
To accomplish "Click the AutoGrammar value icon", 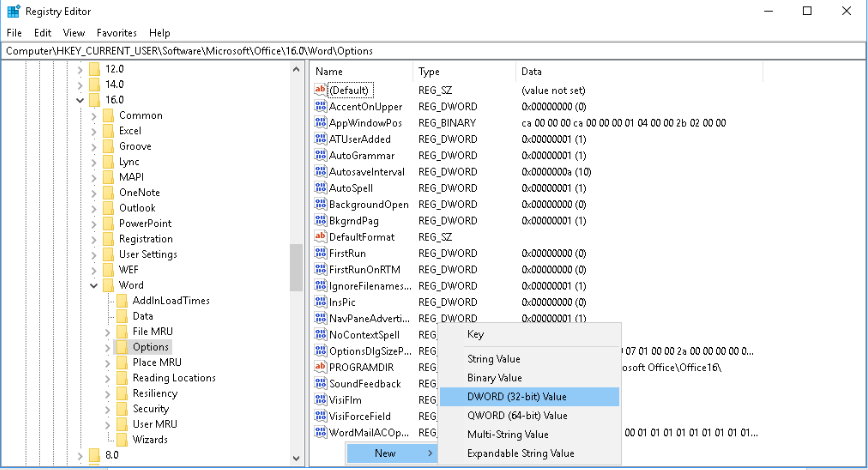I will pos(321,155).
